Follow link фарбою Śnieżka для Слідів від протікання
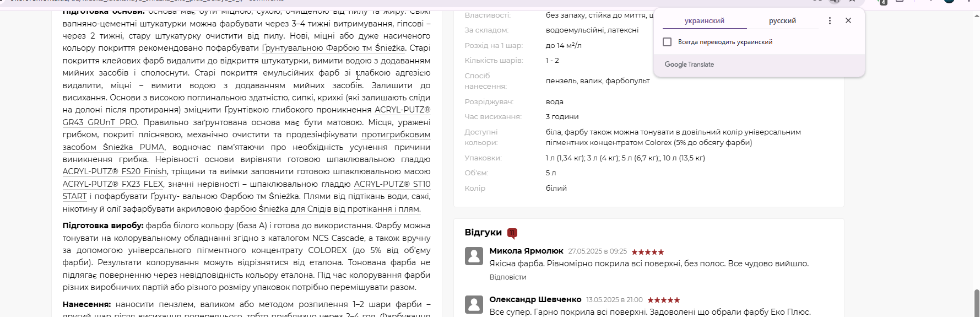Image resolution: width=980 pixels, height=317 pixels. pyautogui.click(x=322, y=209)
